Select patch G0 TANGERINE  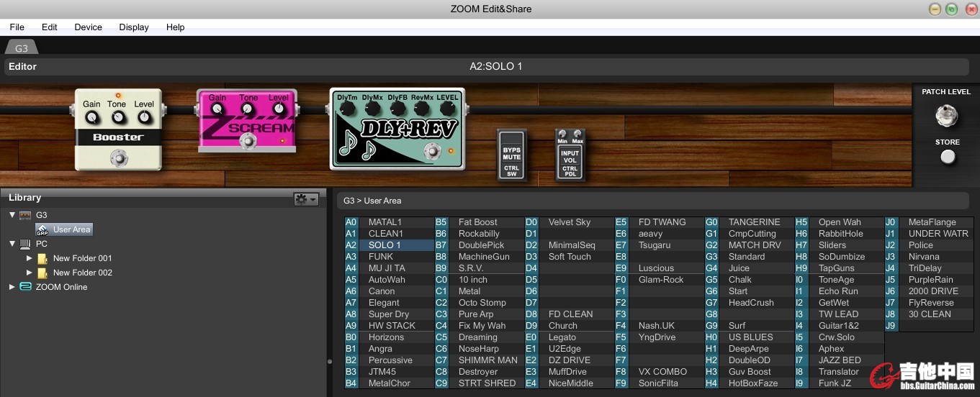pos(749,222)
